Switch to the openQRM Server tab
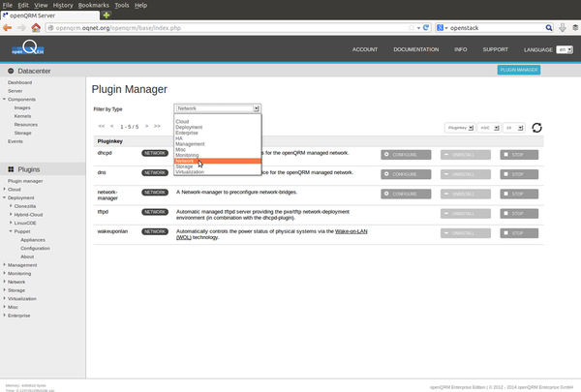Screen dimensions: 581x392 click(x=50, y=15)
